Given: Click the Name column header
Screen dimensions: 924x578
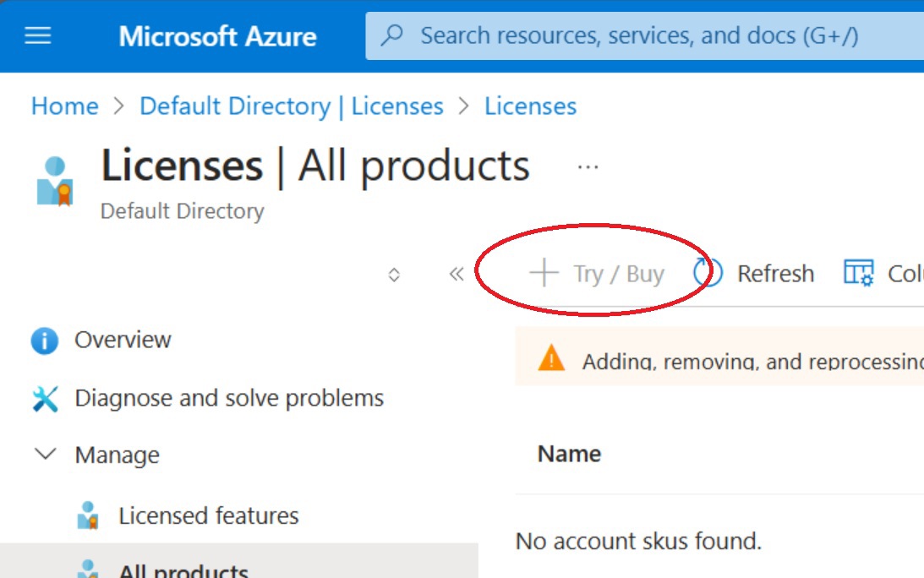Looking at the screenshot, I should click(569, 454).
